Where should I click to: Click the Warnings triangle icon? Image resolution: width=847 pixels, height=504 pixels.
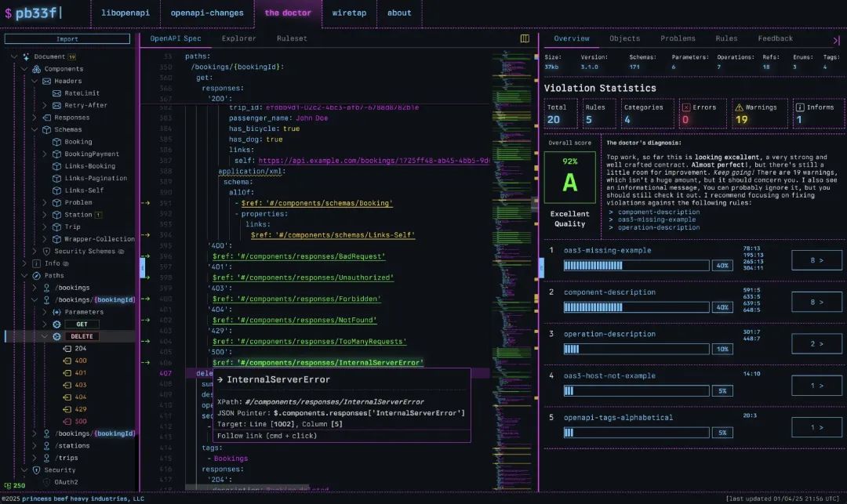(x=739, y=107)
